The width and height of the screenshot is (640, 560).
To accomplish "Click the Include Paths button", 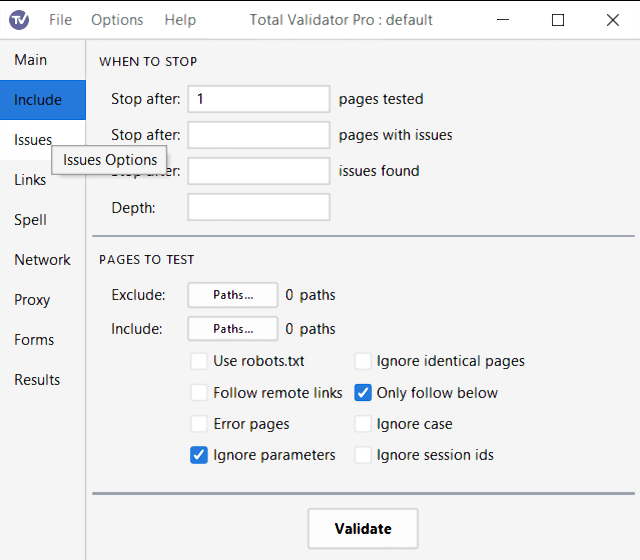I will click(x=232, y=329).
